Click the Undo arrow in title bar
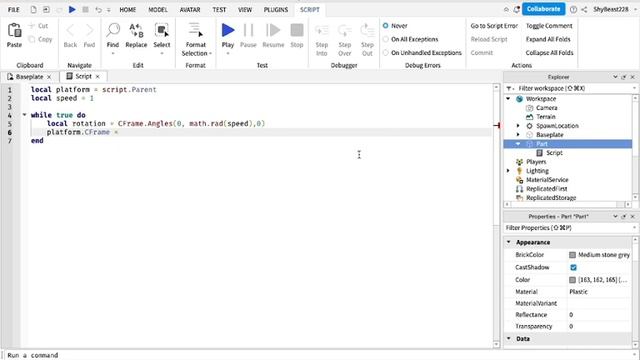 click(x=98, y=9)
